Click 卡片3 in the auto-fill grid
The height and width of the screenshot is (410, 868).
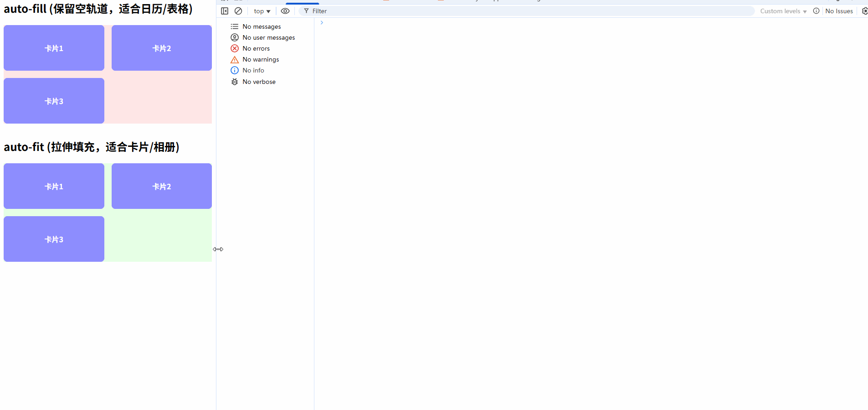point(54,101)
